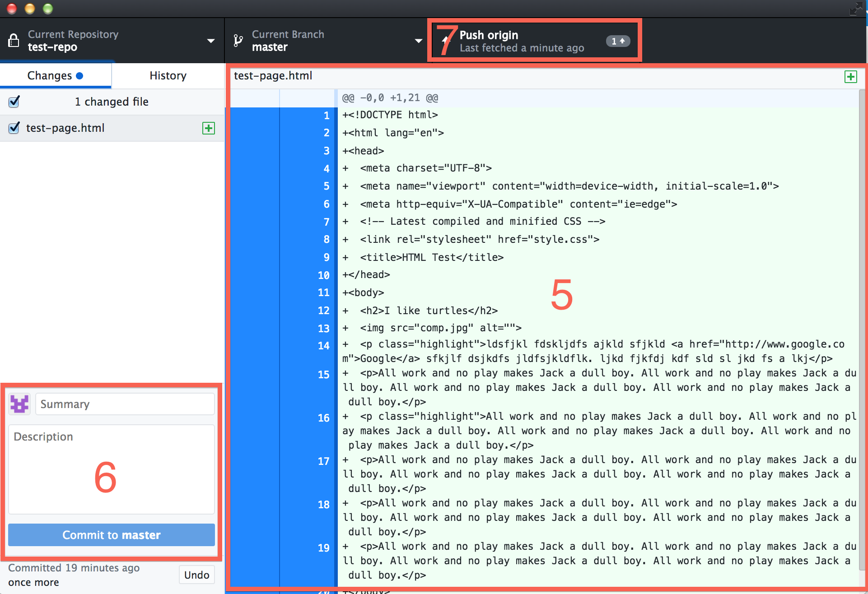The image size is (868, 594).
Task: Click the Push origin button
Action: [527, 41]
